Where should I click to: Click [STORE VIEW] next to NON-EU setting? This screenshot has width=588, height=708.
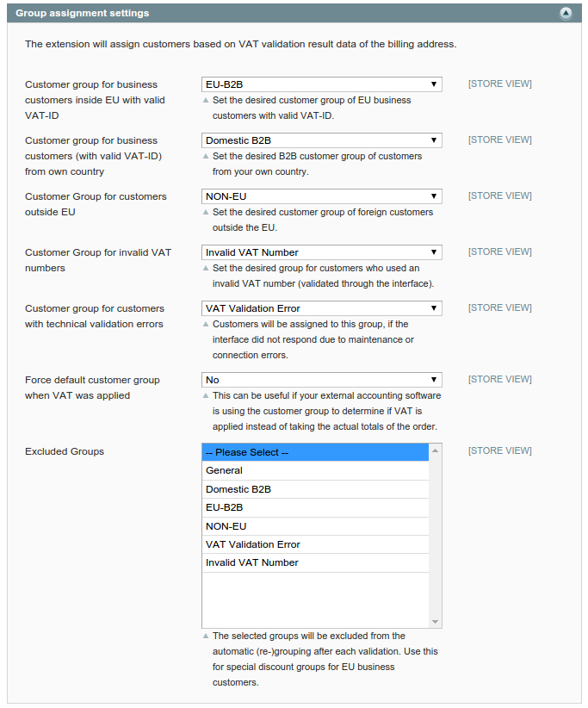point(499,196)
